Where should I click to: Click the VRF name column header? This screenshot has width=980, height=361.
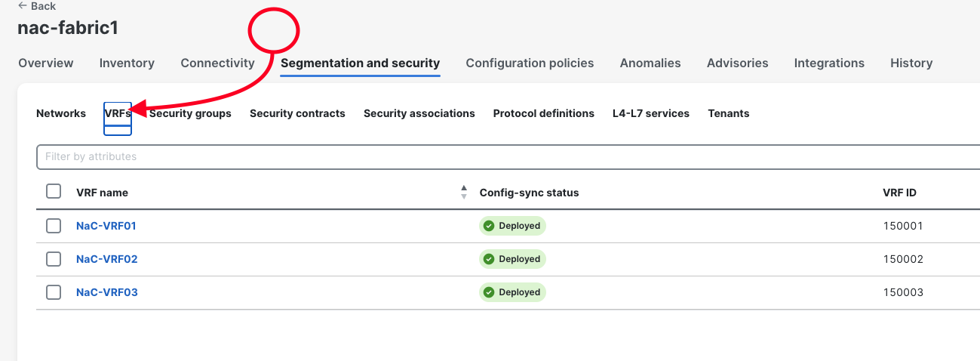pyautogui.click(x=102, y=193)
